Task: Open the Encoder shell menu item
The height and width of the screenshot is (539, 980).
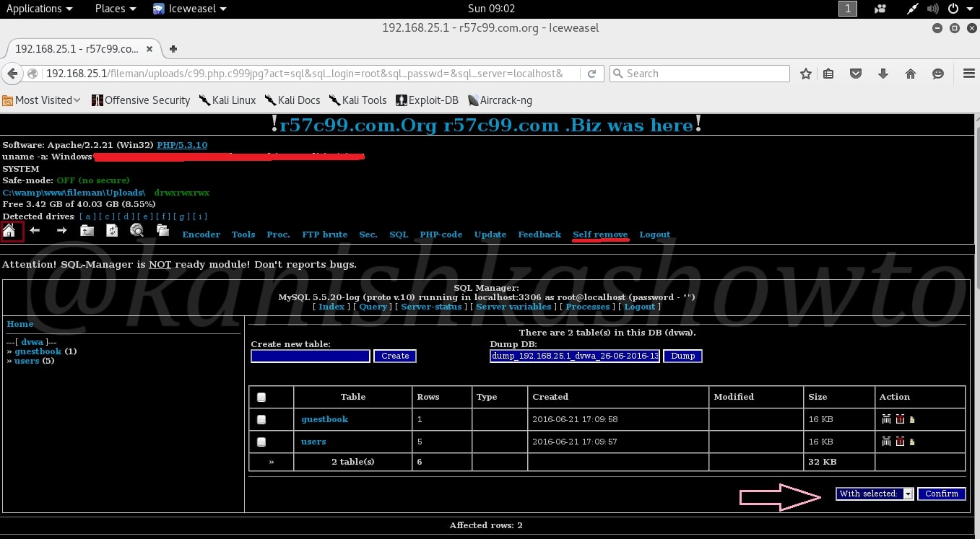Action: pos(201,235)
